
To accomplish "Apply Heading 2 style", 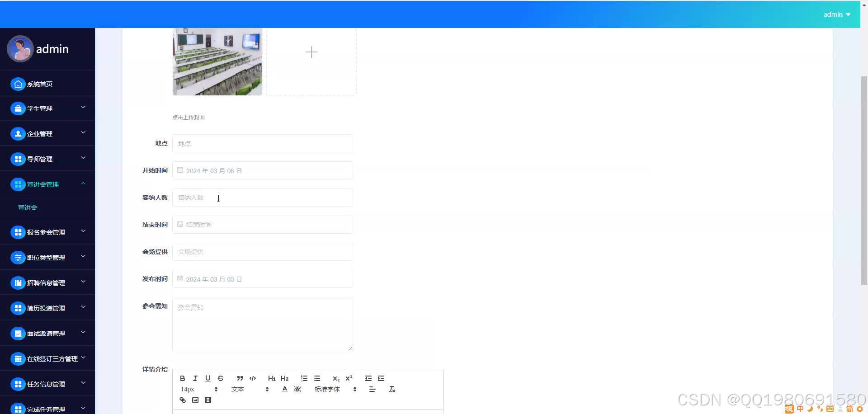I will (284, 378).
